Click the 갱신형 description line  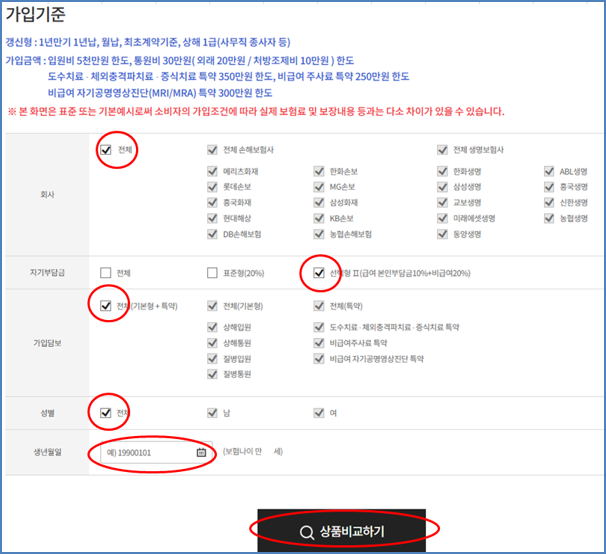[148, 42]
